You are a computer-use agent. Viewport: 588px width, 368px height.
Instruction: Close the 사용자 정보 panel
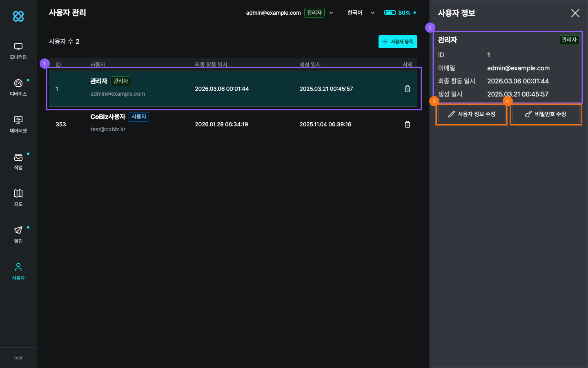(x=575, y=13)
